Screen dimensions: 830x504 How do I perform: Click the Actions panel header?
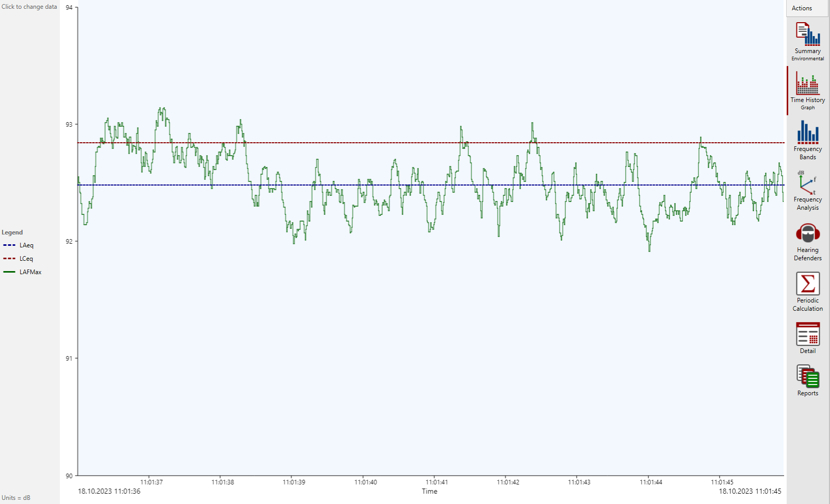(808, 8)
